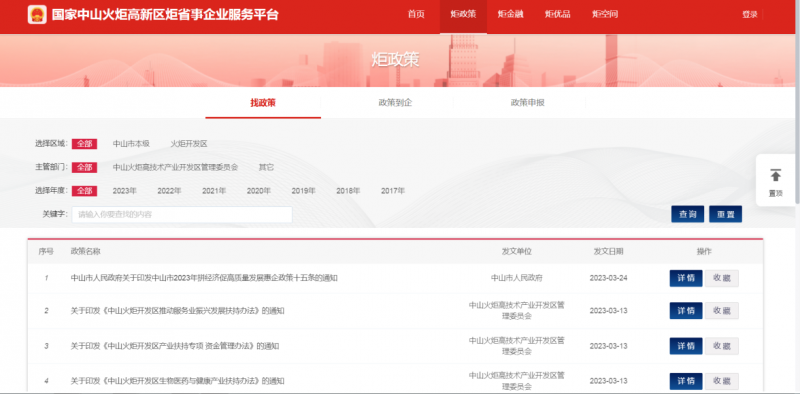Viewport: 800px width, 394px height.
Task: Open the 矩空间 navigation item
Action: (x=605, y=14)
